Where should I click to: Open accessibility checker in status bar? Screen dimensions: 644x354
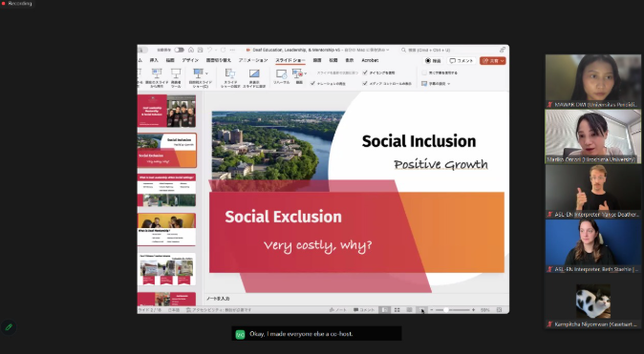219,310
